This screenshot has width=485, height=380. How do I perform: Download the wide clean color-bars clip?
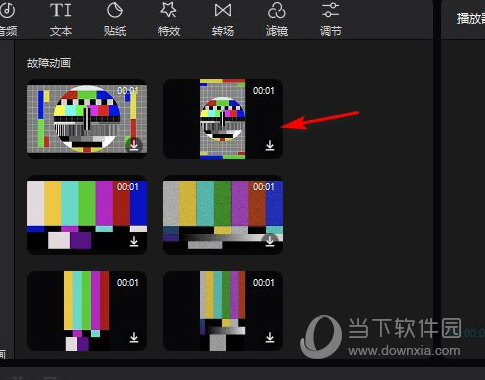pos(134,241)
